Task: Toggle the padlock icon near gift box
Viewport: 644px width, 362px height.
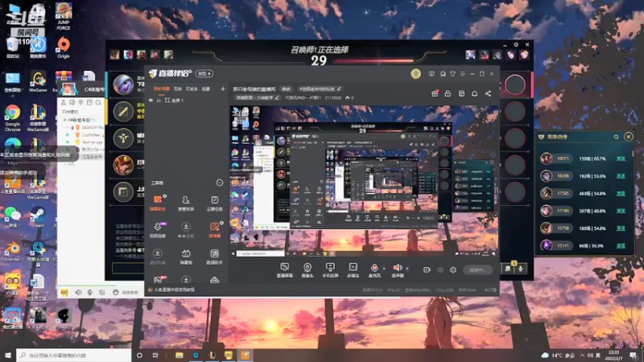Action: click(448, 93)
